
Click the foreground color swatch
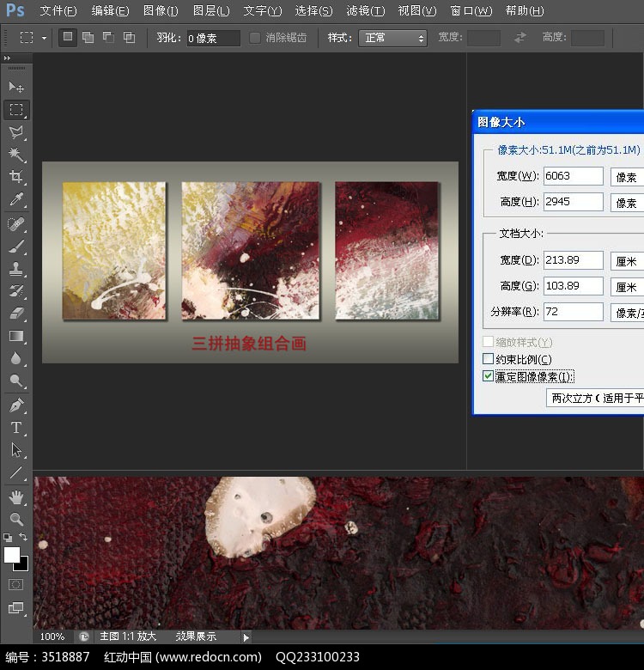[x=12, y=555]
